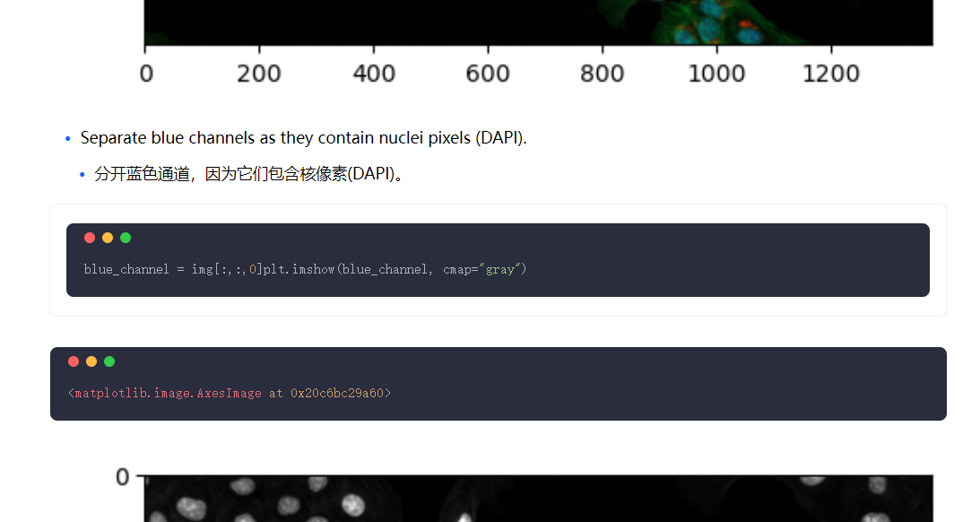Click the yellow dot in matplotlib output block

pos(91,361)
